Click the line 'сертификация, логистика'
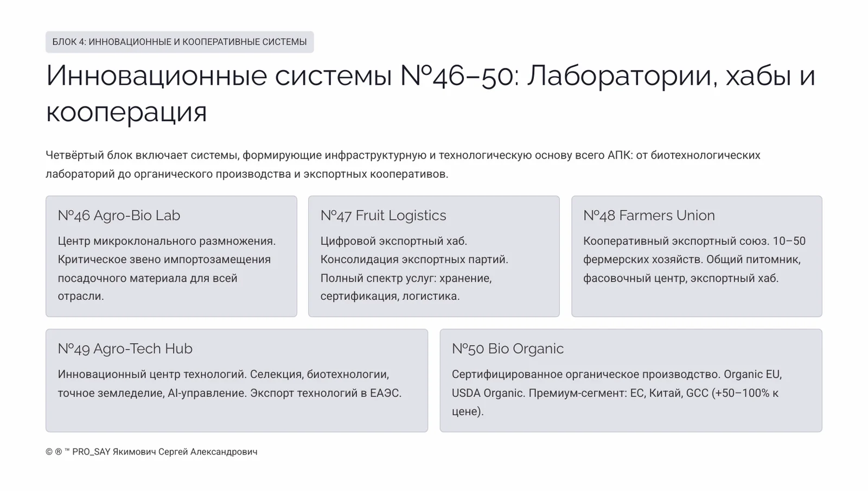Image resolution: width=868 pixels, height=492 pixels. (390, 297)
